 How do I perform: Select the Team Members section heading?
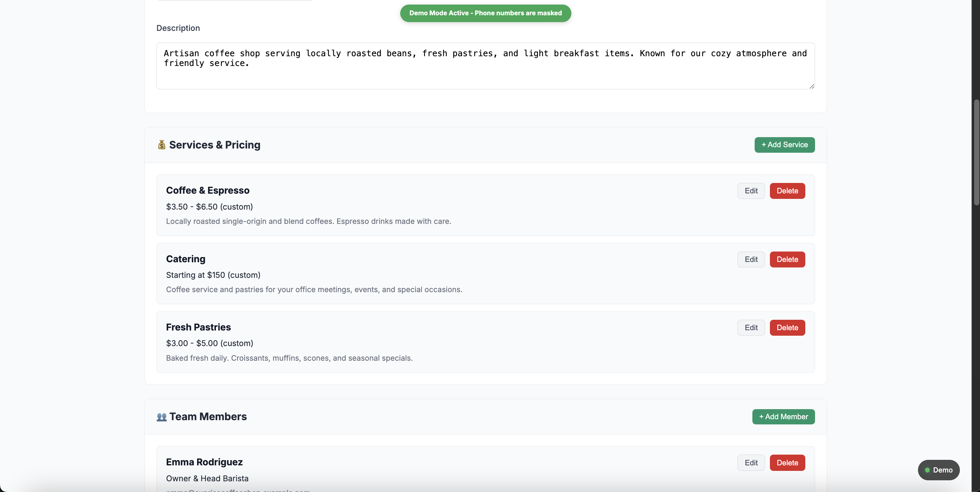point(208,417)
